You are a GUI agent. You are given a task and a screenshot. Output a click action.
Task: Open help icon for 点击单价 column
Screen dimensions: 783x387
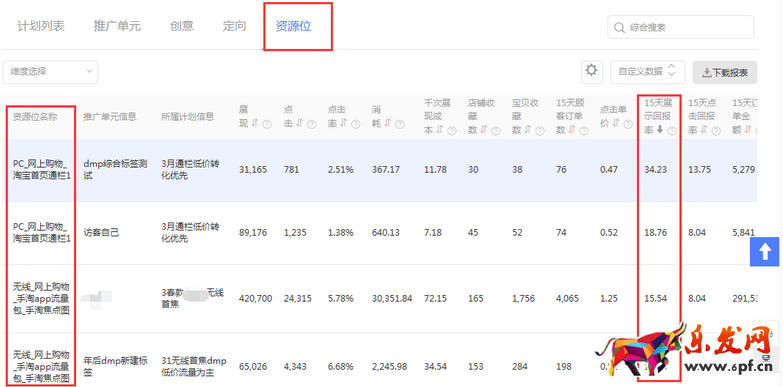click(628, 124)
